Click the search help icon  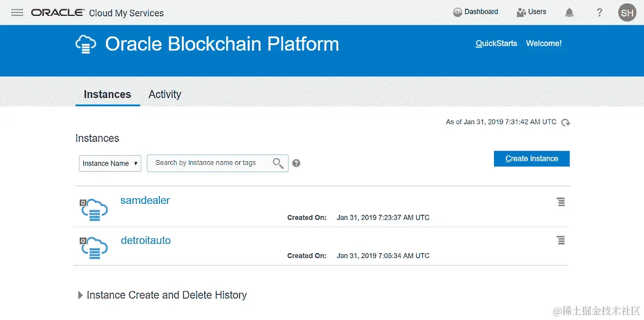(296, 163)
